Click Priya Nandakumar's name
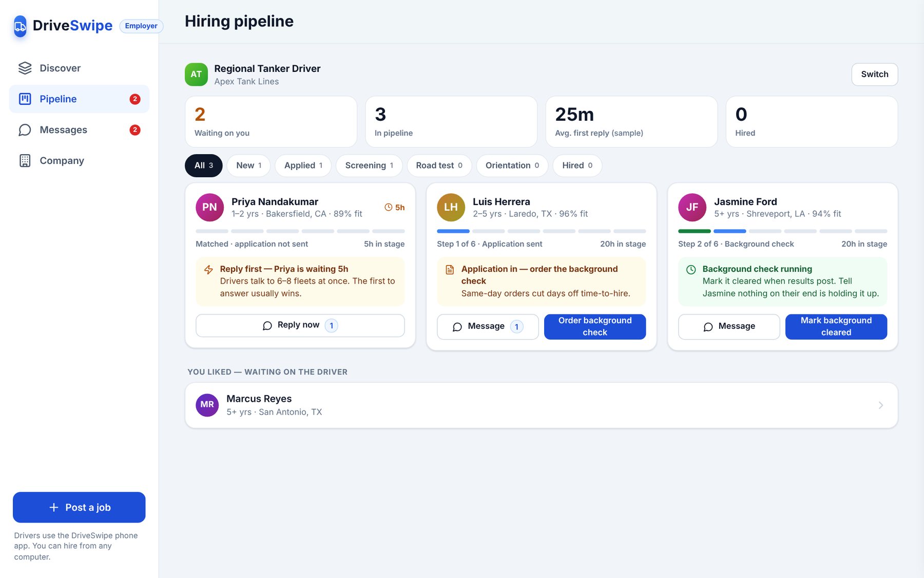Screen dimensions: 924x578 275,202
